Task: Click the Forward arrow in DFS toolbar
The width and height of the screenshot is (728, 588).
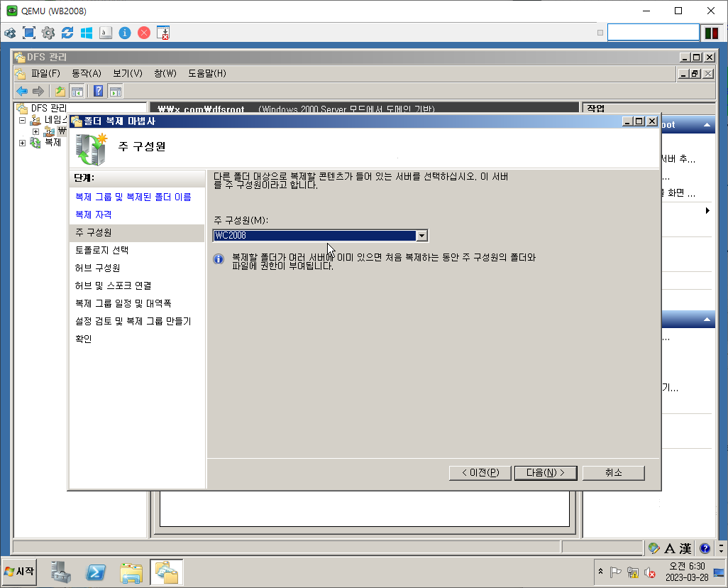Action: 38,91
